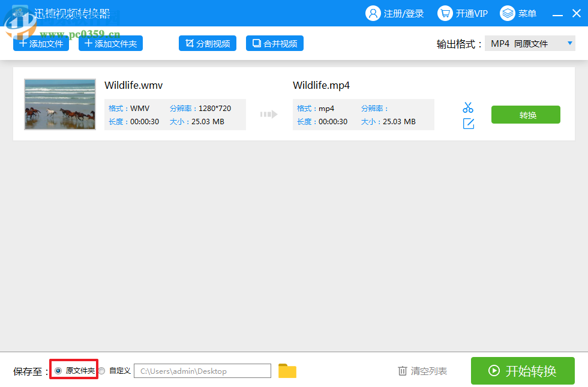This screenshot has width=588, height=387.
Task: Start conversion with 开始转换 button
Action: [x=523, y=370]
